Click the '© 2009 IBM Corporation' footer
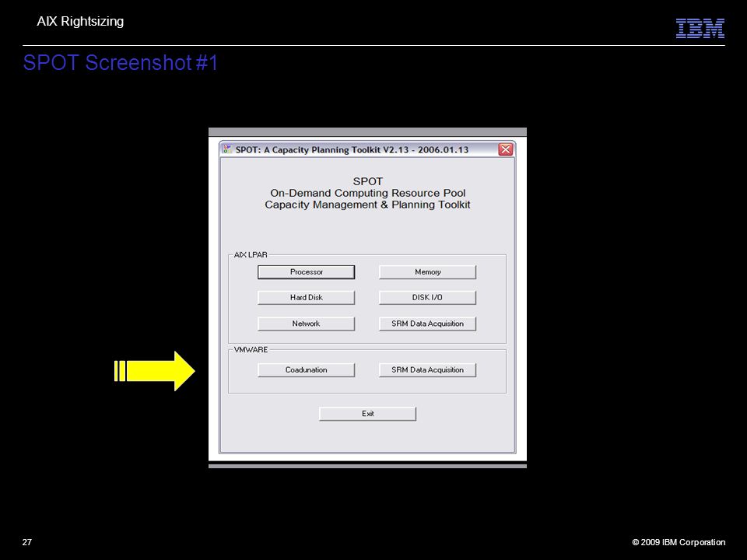The width and height of the screenshot is (747, 560). [679, 542]
